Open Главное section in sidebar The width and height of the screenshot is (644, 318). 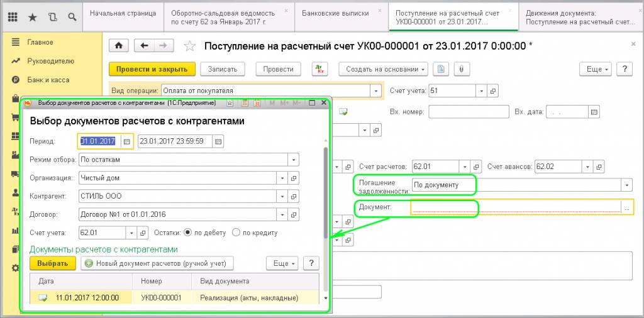tap(40, 42)
